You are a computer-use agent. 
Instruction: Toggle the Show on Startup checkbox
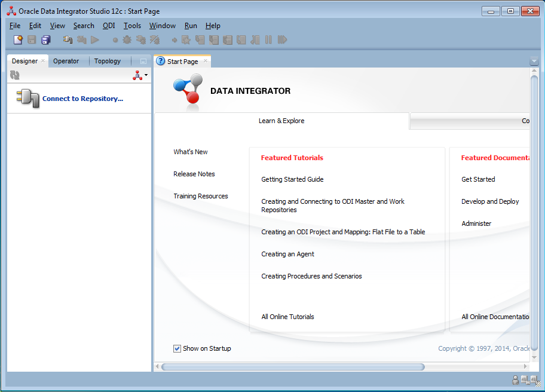(177, 348)
